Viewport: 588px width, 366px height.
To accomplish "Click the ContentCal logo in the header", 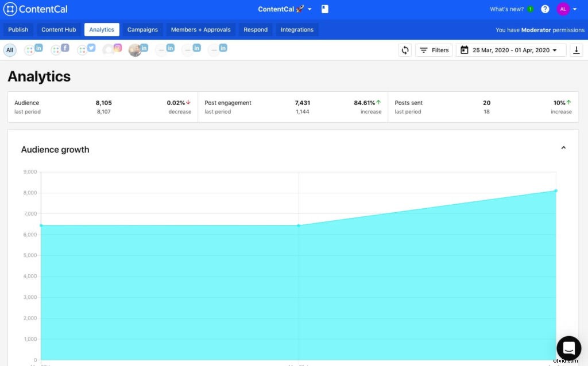I will point(36,9).
